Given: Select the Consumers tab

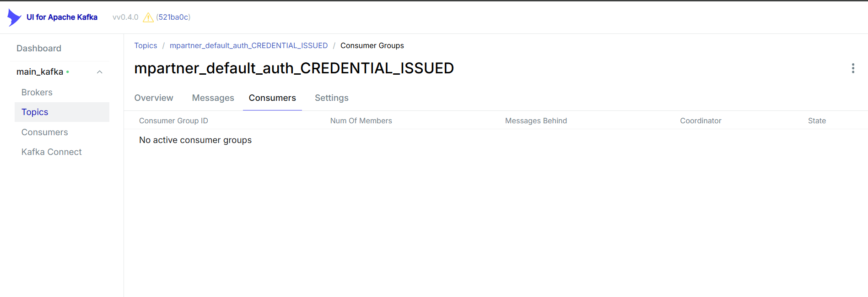Looking at the screenshot, I should [x=272, y=98].
